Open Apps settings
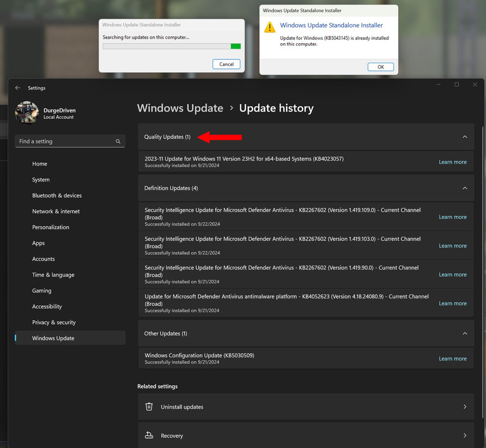 click(70, 242)
